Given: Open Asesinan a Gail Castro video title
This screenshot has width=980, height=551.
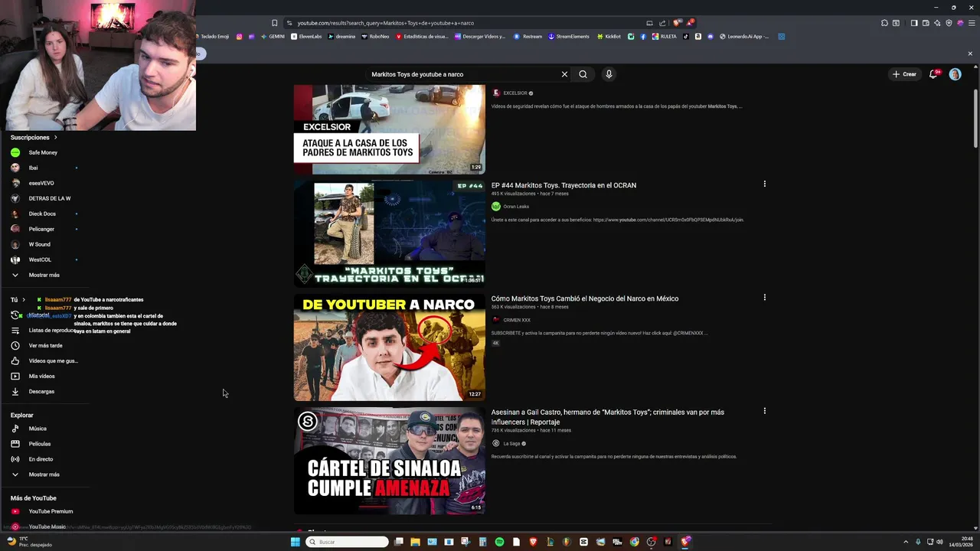Looking at the screenshot, I should point(608,417).
